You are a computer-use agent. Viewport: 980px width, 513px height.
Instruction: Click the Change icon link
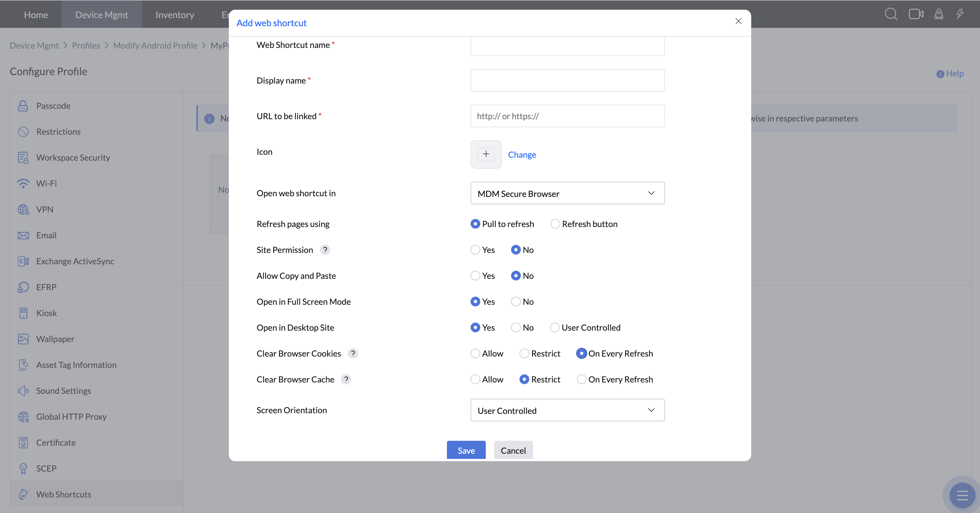522,154
